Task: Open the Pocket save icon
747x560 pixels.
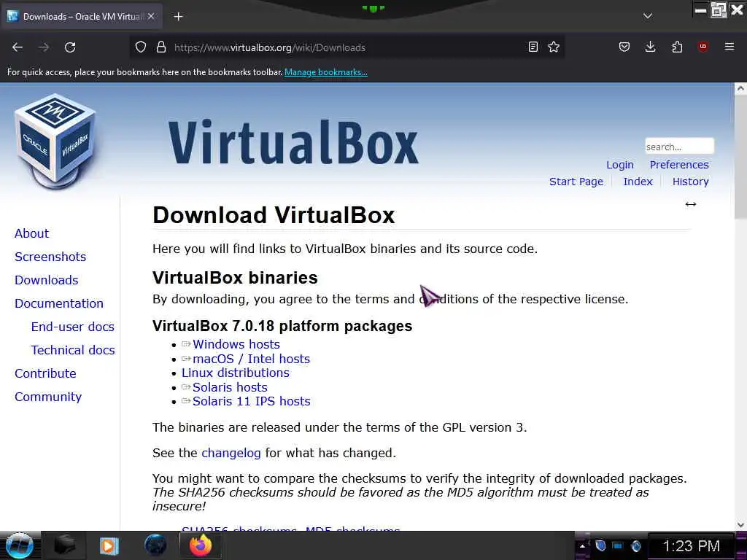Action: 624,47
